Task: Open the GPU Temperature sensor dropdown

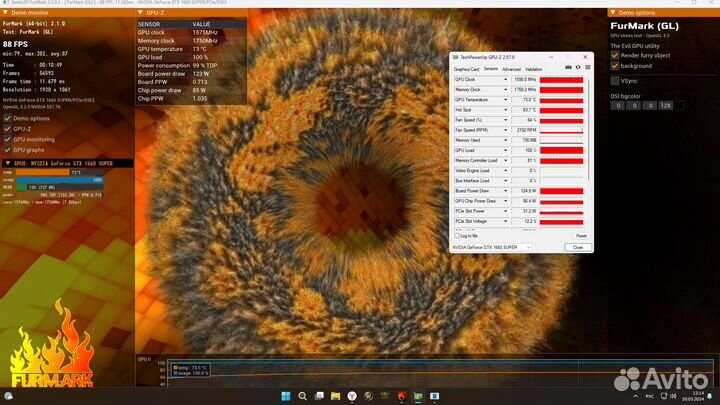Action: point(506,100)
